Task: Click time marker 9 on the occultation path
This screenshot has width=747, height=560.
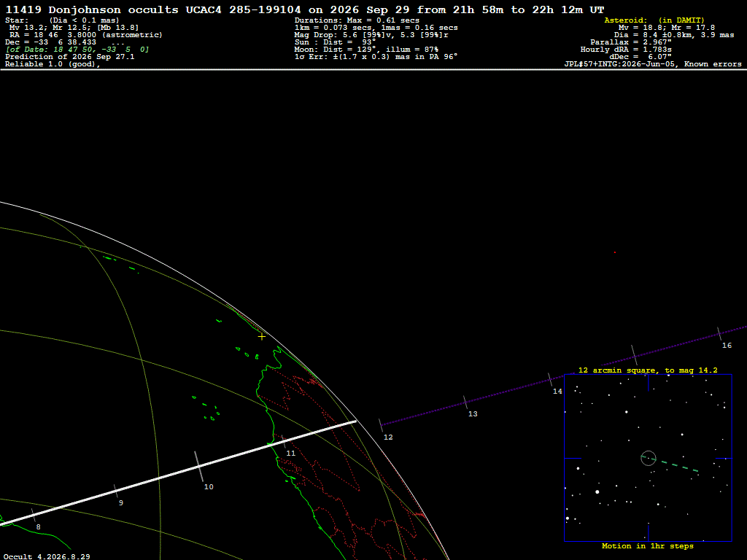Action: pyautogui.click(x=121, y=503)
